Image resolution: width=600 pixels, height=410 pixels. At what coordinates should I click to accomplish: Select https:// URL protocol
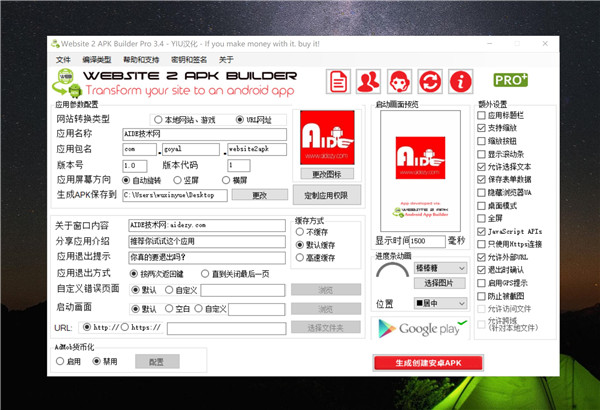pos(141,327)
